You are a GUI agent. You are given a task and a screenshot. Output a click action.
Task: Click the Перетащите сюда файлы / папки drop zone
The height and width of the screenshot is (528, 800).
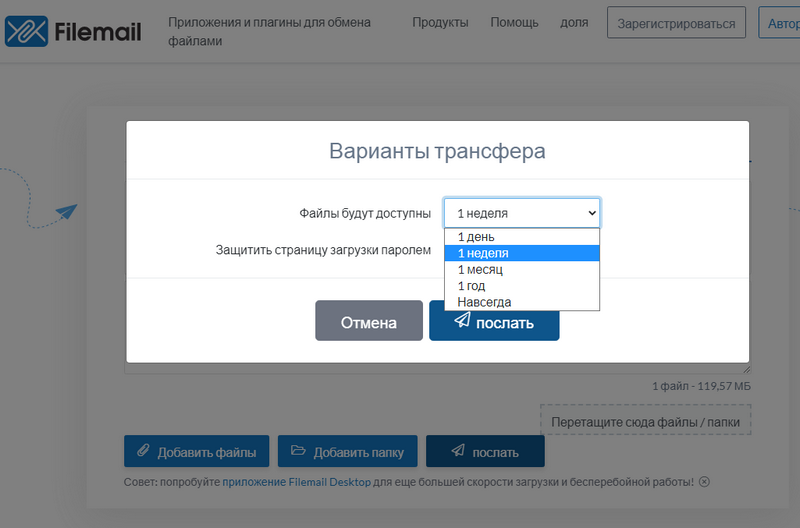pyautogui.click(x=645, y=420)
